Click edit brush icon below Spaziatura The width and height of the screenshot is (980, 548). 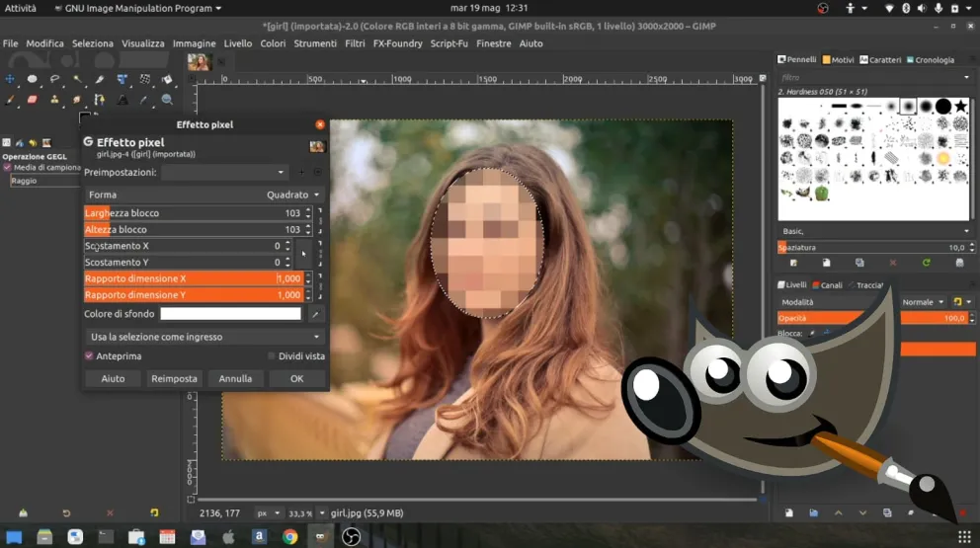pos(793,263)
